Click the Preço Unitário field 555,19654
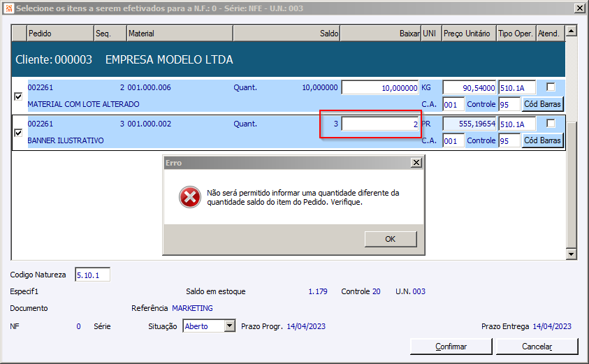 click(470, 124)
